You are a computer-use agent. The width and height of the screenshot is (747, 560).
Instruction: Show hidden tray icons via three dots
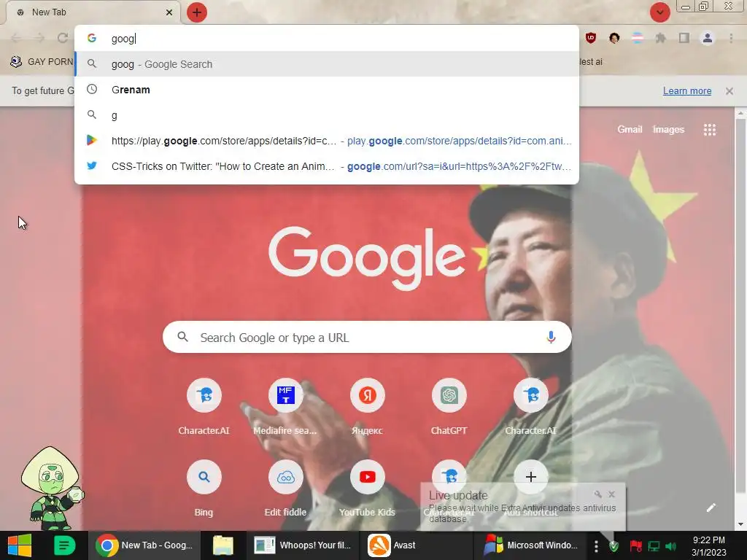[x=596, y=545]
